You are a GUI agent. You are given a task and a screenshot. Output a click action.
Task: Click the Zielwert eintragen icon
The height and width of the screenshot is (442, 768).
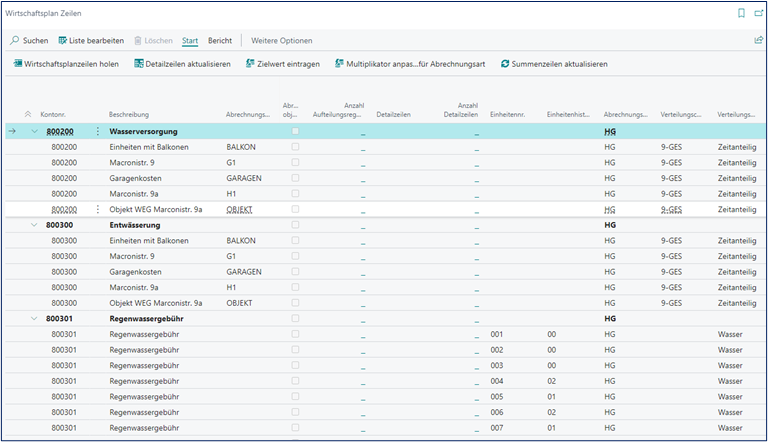(248, 64)
